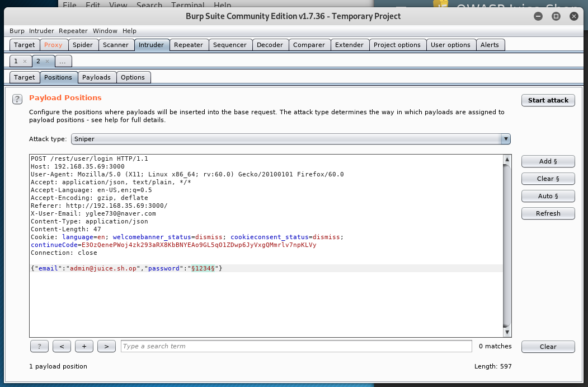The height and width of the screenshot is (387, 588).
Task: Open Terminal menu in background window
Action: (188, 5)
